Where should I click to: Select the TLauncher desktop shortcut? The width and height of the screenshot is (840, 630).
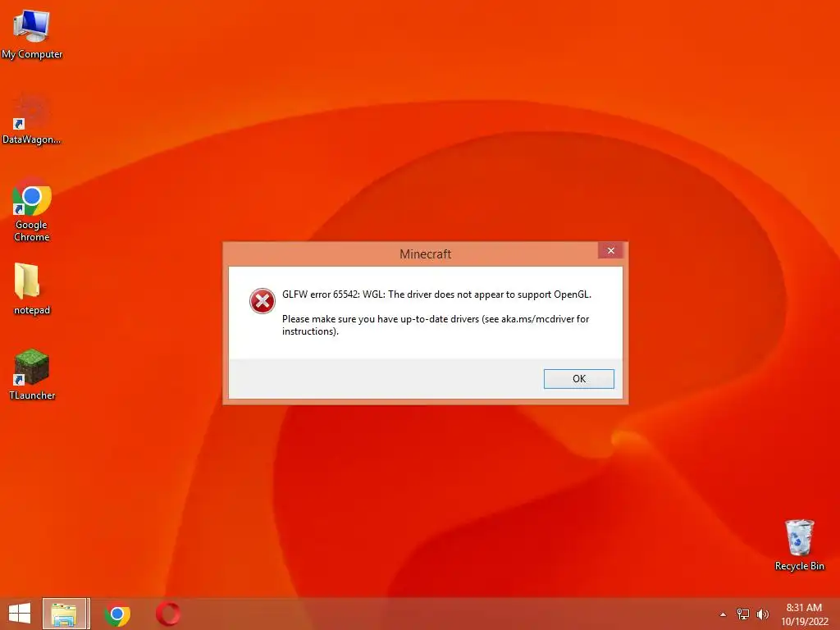pos(32,374)
